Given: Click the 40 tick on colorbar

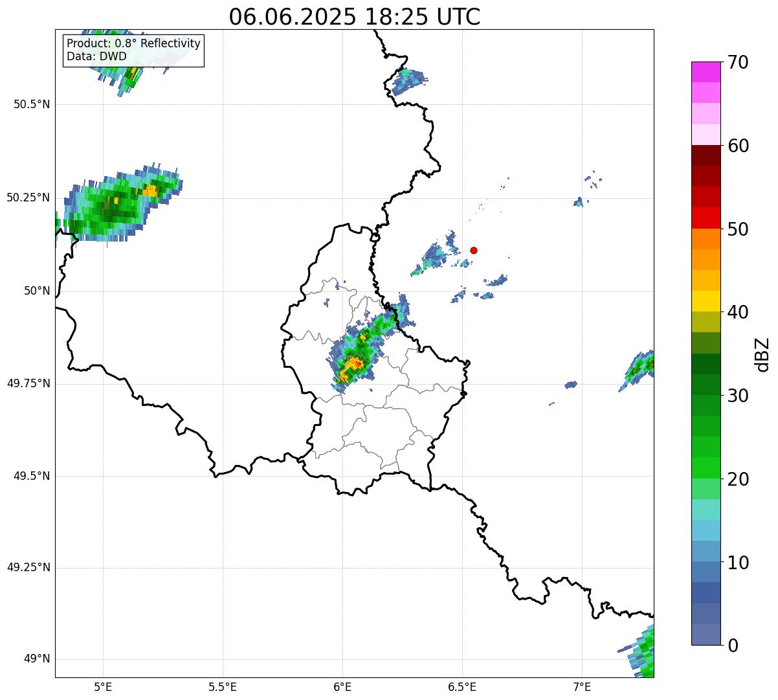Looking at the screenshot, I should pos(739,312).
